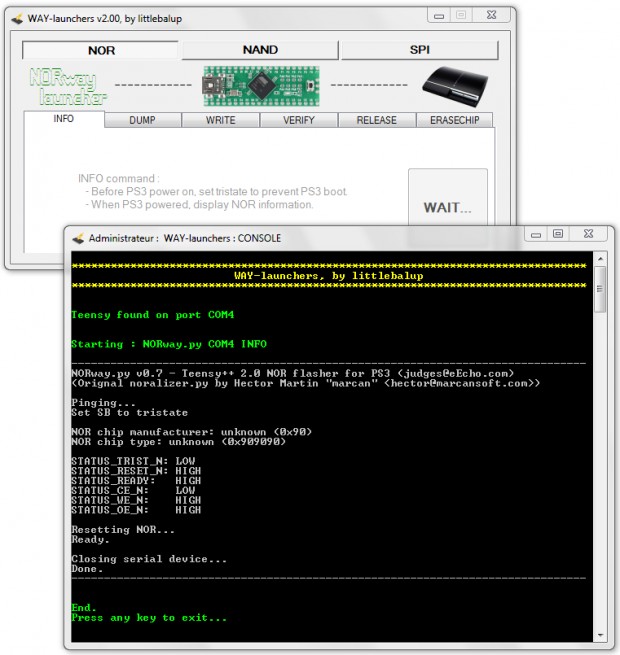Select the VERIFY tab
This screenshot has width=620, height=655.
tap(298, 120)
